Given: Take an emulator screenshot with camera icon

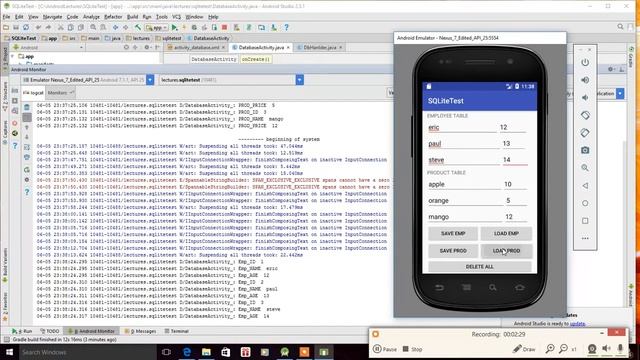Looking at the screenshot, I should point(585,150).
